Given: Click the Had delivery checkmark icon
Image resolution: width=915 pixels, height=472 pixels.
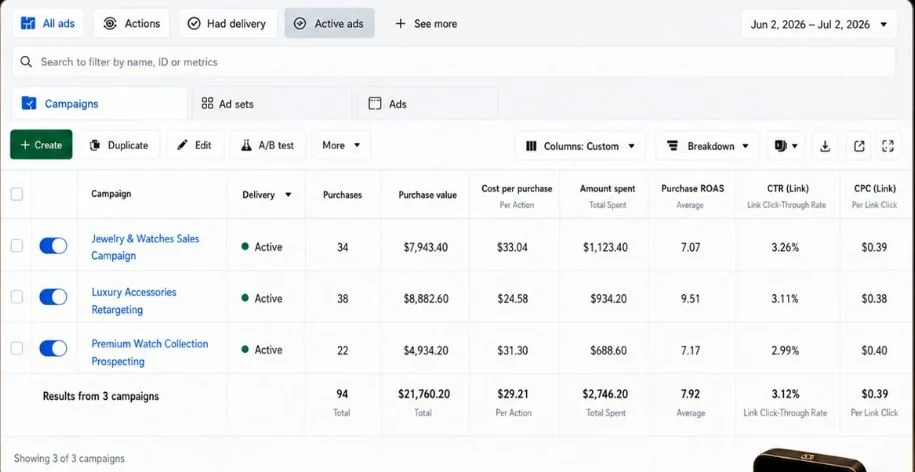Looking at the screenshot, I should (x=194, y=23).
